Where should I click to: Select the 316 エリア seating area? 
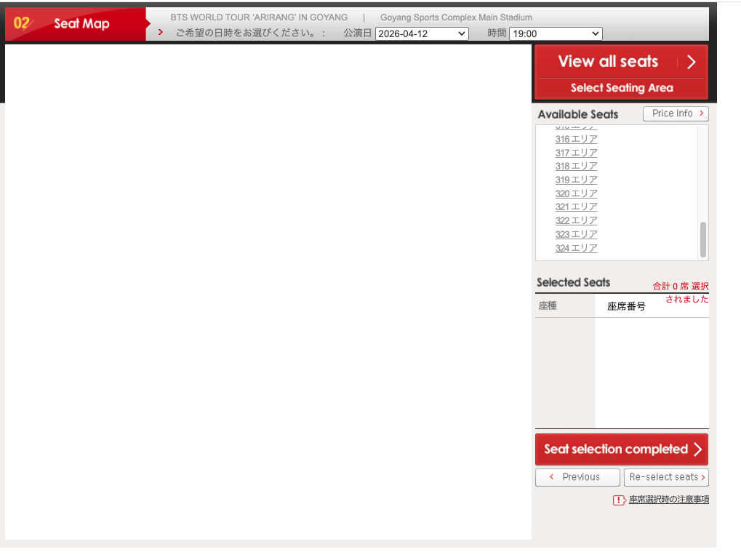[x=576, y=139]
